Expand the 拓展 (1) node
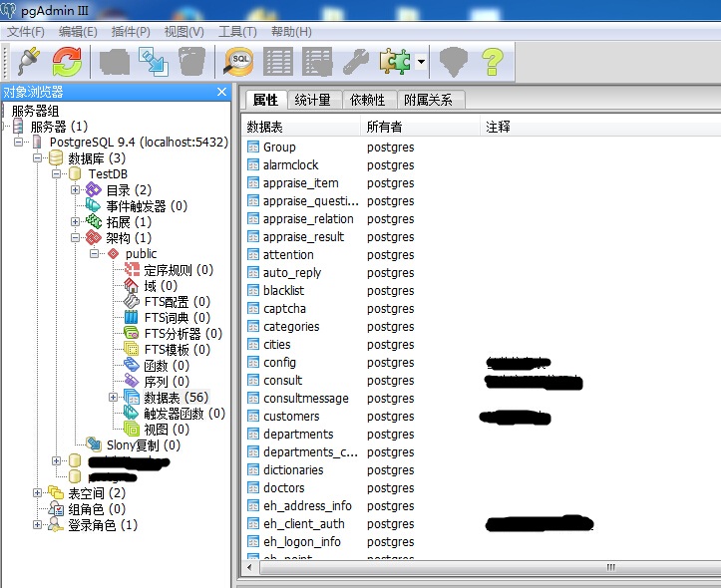The width and height of the screenshot is (721, 588). click(75, 221)
